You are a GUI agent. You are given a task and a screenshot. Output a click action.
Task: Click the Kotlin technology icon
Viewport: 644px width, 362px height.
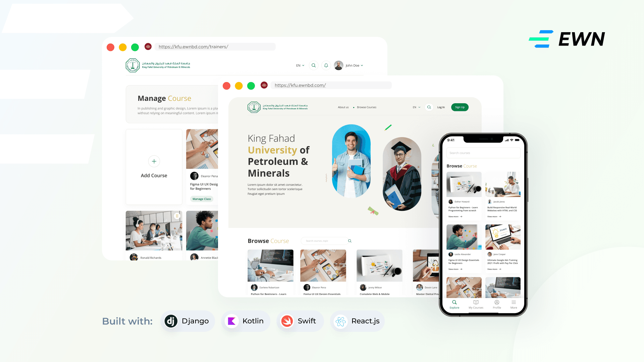[230, 321]
